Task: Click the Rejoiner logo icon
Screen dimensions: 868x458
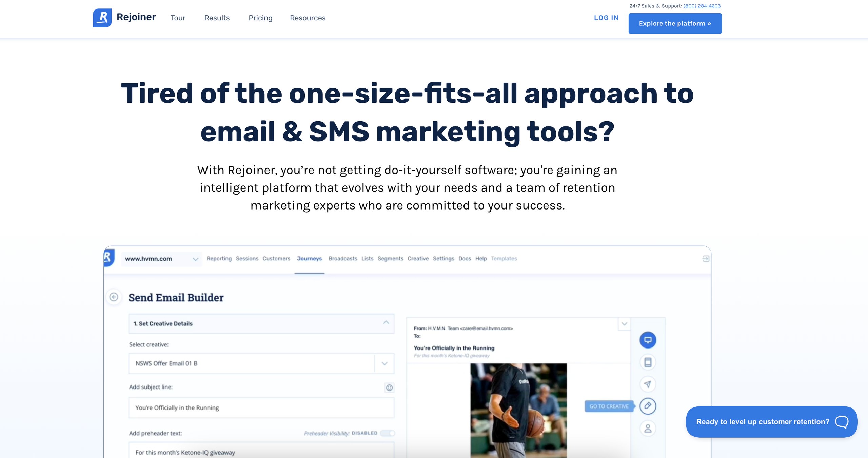Action: click(102, 18)
